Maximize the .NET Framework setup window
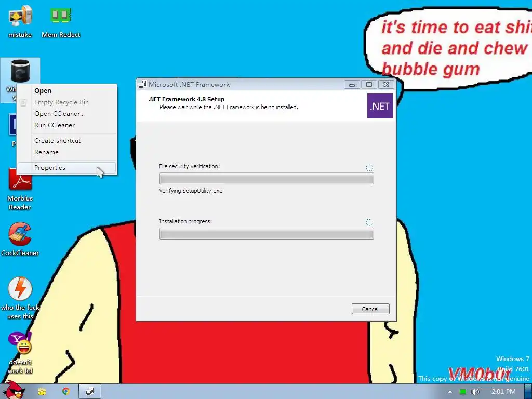 369,85
